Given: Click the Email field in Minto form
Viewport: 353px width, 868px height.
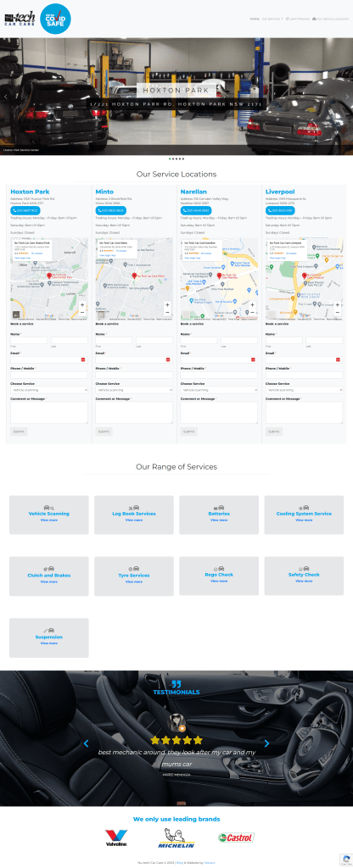Looking at the screenshot, I should point(134,359).
